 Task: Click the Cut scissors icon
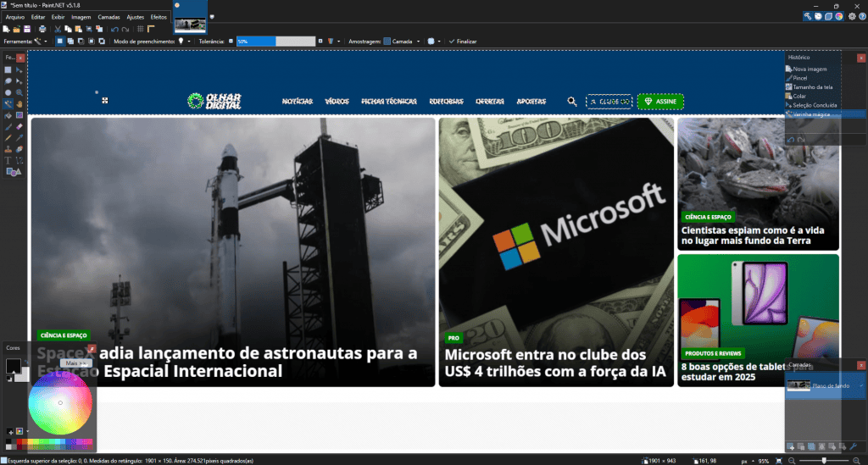click(x=58, y=29)
